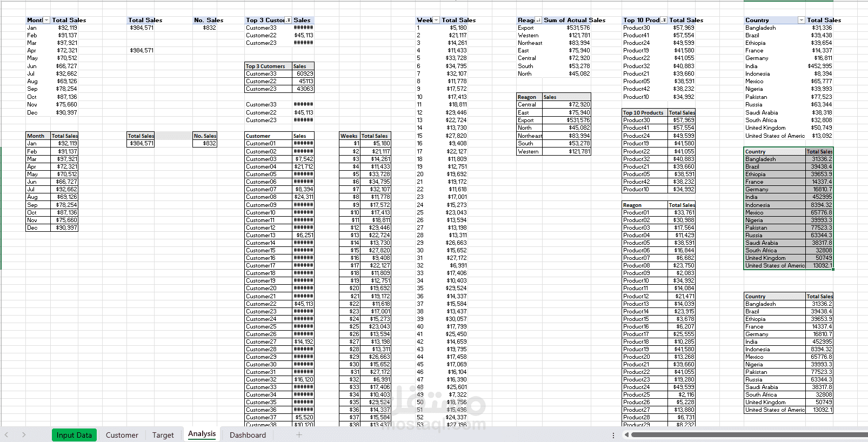Click Customer22 sales value 45113 in bordered table

(x=303, y=81)
